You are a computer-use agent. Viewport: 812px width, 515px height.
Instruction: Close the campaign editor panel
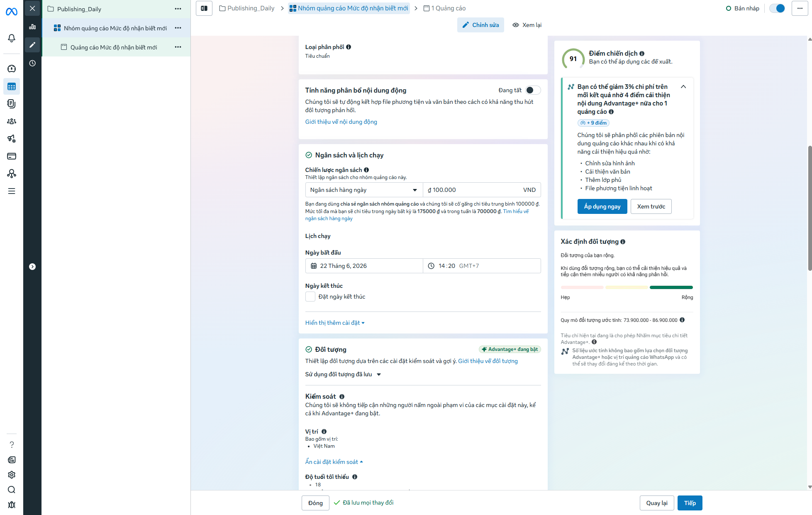click(x=32, y=8)
